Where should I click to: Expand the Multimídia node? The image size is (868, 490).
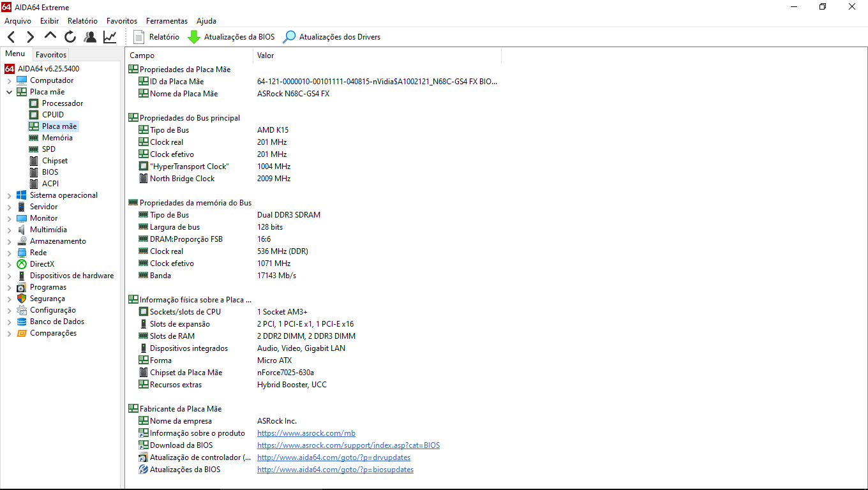point(9,230)
